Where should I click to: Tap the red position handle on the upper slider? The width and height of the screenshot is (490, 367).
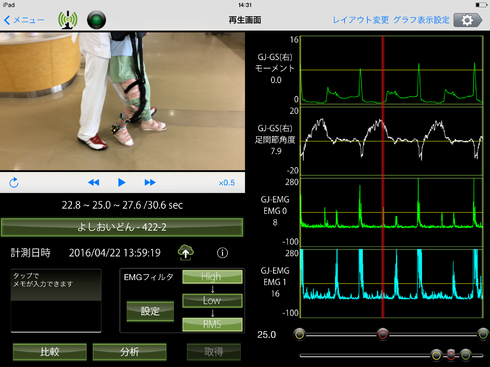click(x=383, y=334)
